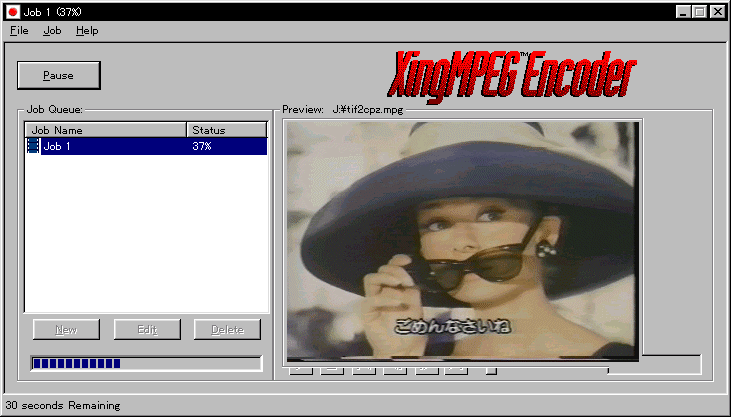Screen dimensions: 731x417
Task: Open the Job menu
Action: [52, 31]
